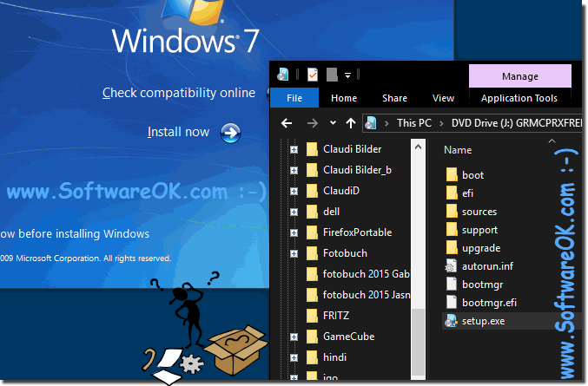
Task: Expand the Claudi Bilder_b tree node
Action: pos(294,170)
